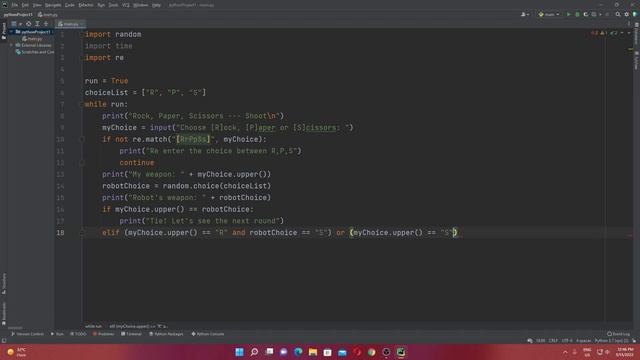Select main.py file in project tree
Screen dimensions: 640x360
pyautogui.click(x=32, y=38)
